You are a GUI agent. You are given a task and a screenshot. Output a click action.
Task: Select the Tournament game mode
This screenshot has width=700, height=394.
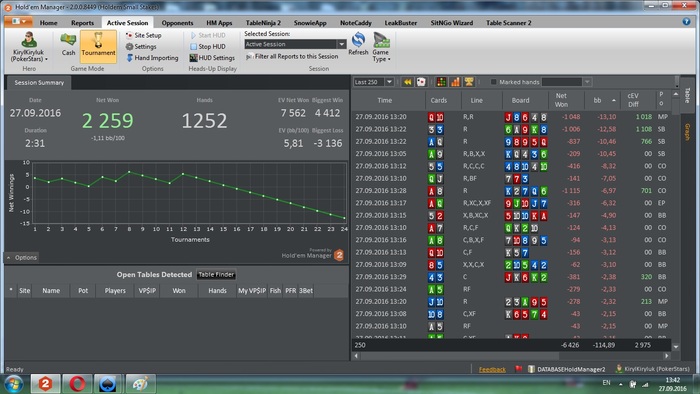98,46
